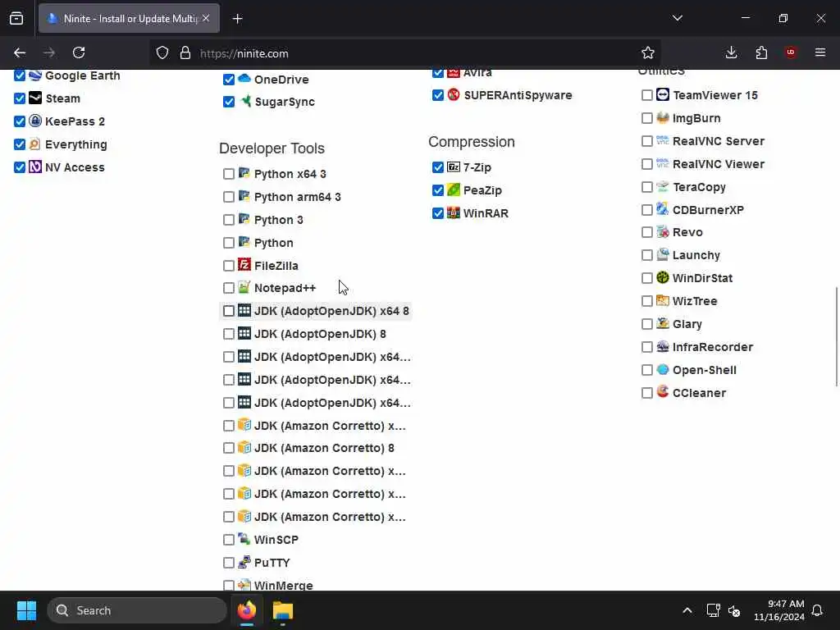Open a new browser tab
Screen dimensions: 840x630
(237, 19)
